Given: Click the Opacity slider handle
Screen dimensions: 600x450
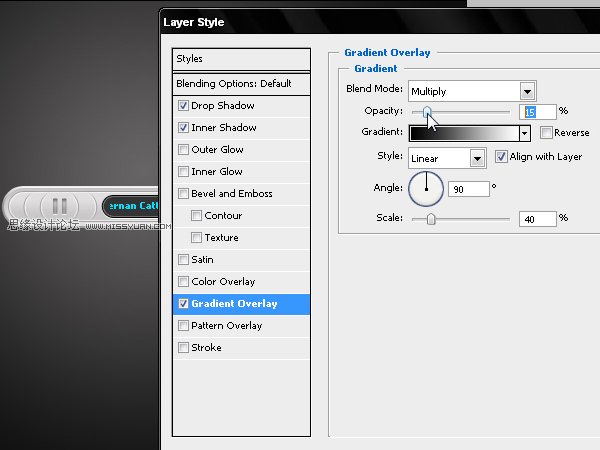Looking at the screenshot, I should pos(427,112).
